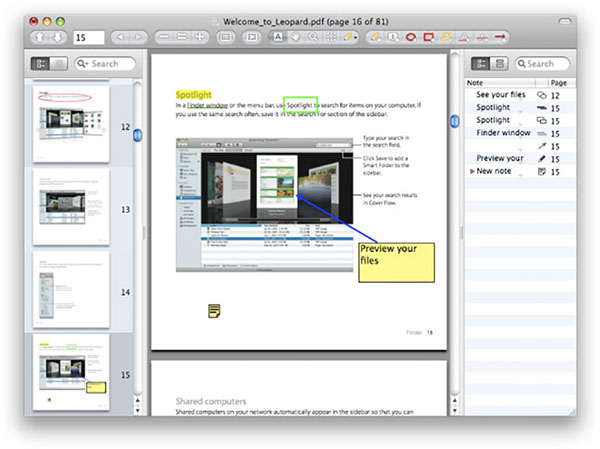Screen dimensions: 600x449
Task: Go to next page with down arrow
Action: (x=57, y=38)
